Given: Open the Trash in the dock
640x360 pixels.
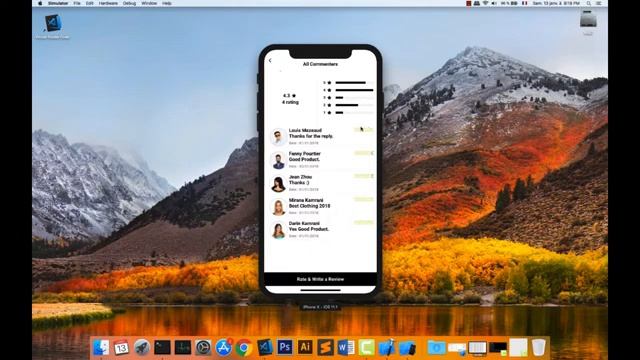Looking at the screenshot, I should 539,347.
